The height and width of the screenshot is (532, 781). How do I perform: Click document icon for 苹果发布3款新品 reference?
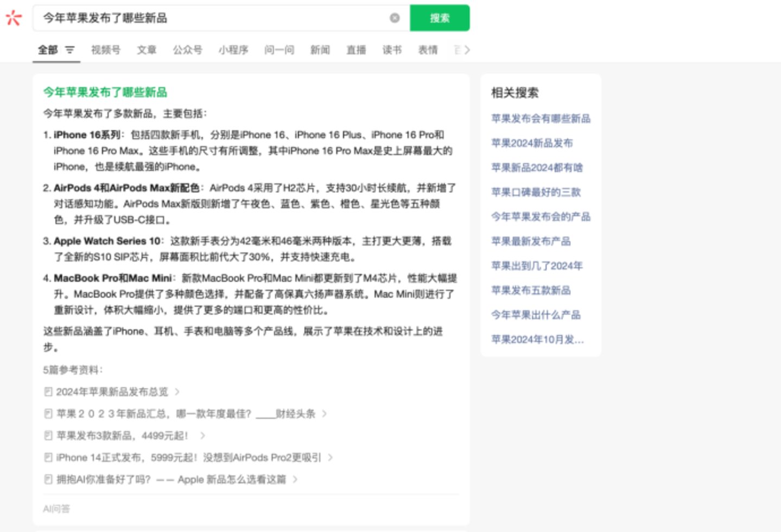tap(48, 435)
